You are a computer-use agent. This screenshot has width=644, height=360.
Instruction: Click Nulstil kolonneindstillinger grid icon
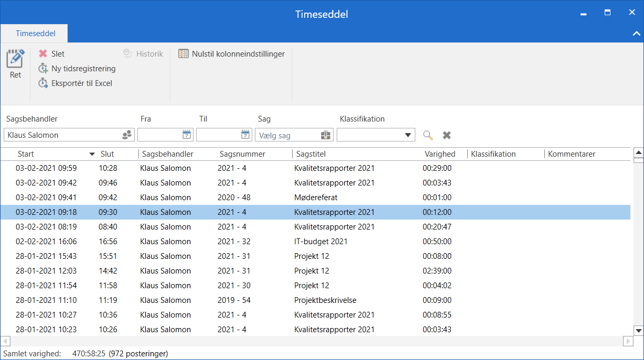click(184, 54)
